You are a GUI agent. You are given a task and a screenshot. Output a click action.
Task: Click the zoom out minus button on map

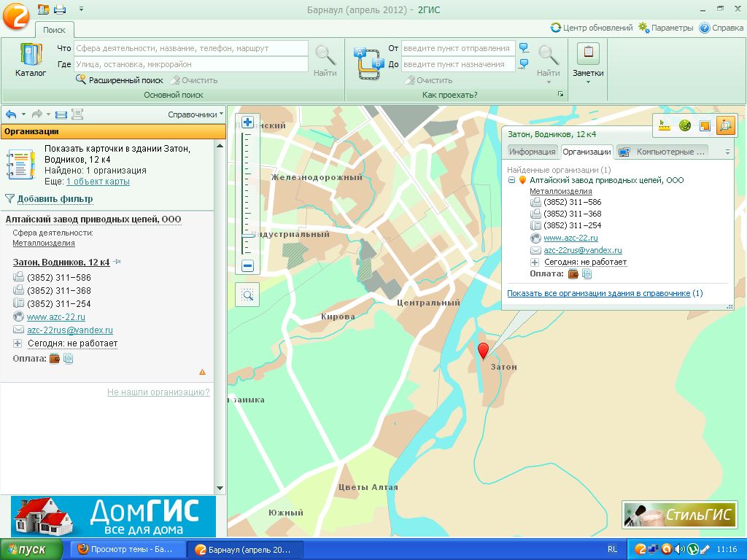point(247,266)
